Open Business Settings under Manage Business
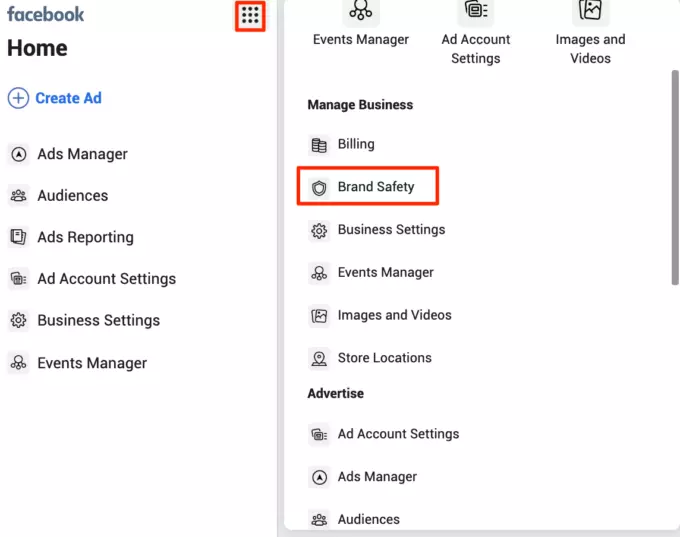 click(x=391, y=230)
